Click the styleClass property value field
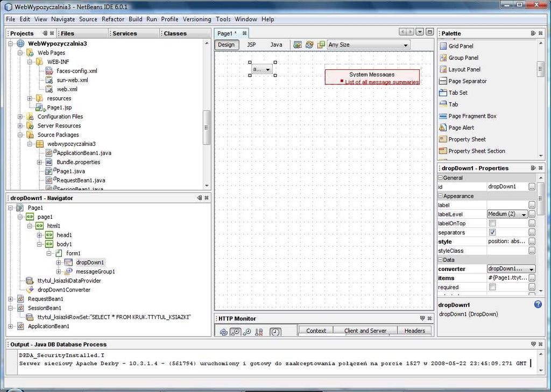 point(507,251)
